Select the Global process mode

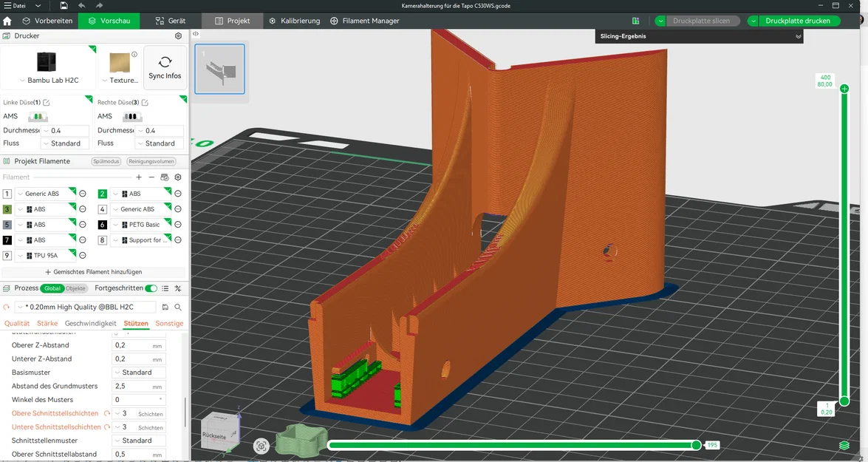click(x=52, y=288)
